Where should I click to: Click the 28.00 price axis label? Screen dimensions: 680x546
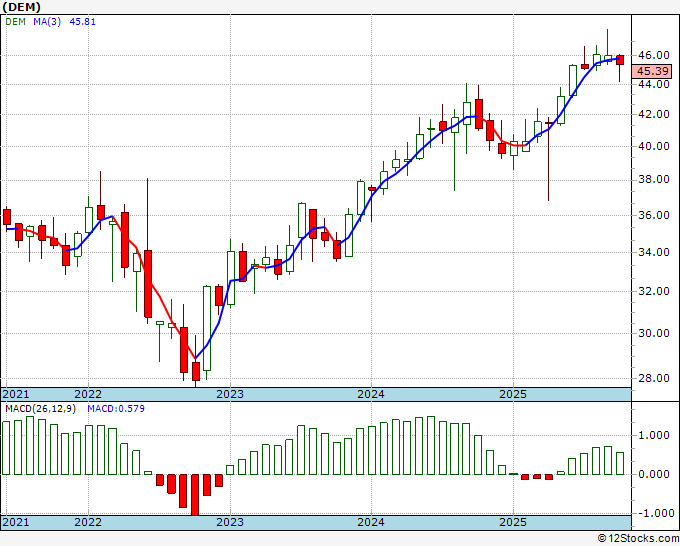(654, 378)
